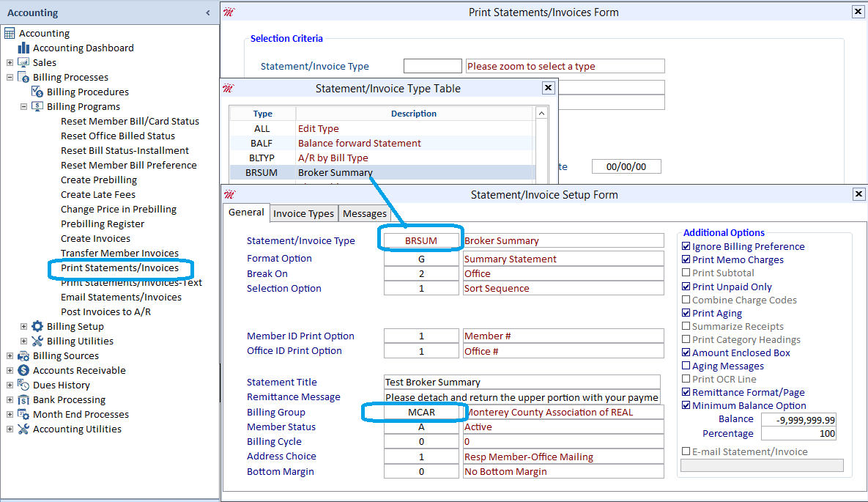
Task: Collapse the Billing Programs node
Action: pos(23,106)
